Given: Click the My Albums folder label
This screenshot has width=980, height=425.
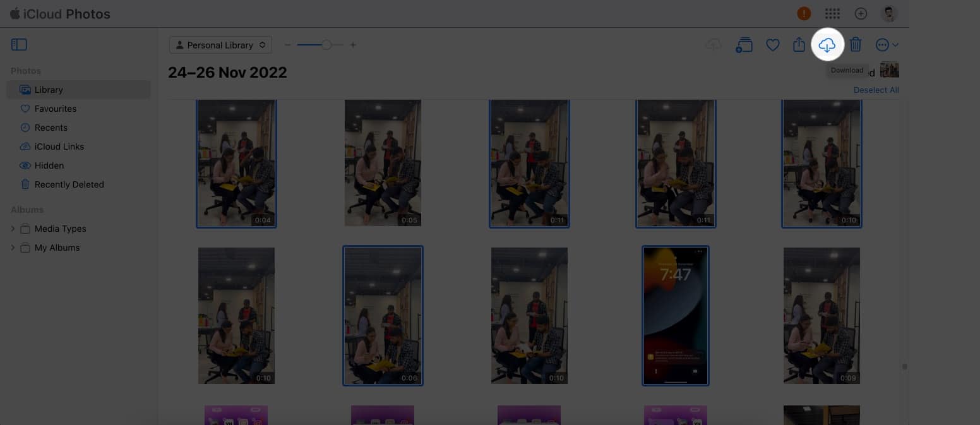Looking at the screenshot, I should [x=57, y=248].
